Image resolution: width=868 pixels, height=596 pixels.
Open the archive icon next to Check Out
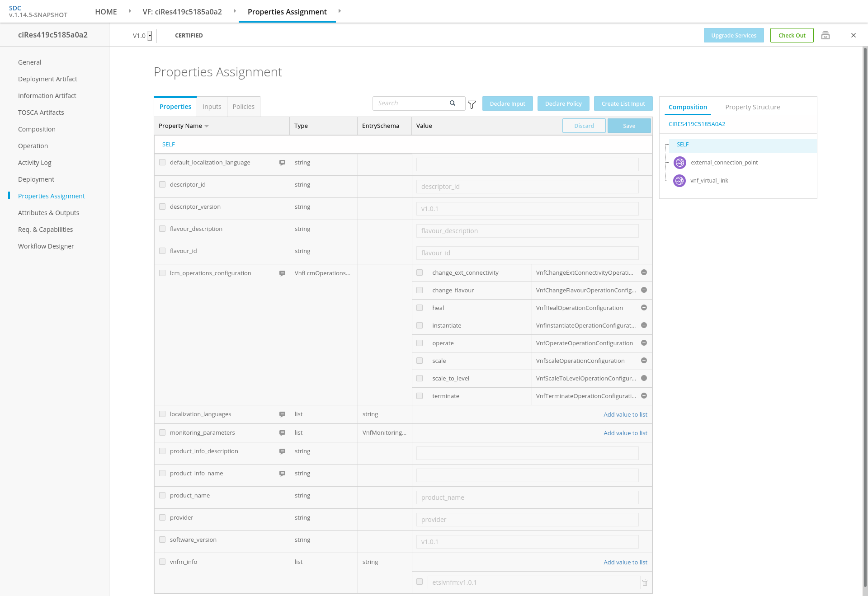825,35
